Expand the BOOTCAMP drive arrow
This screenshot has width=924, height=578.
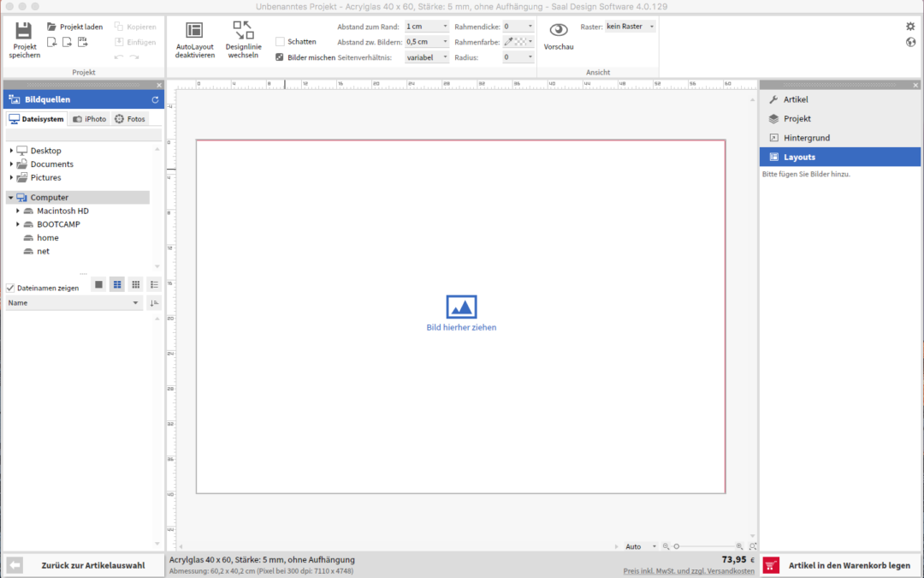[18, 224]
